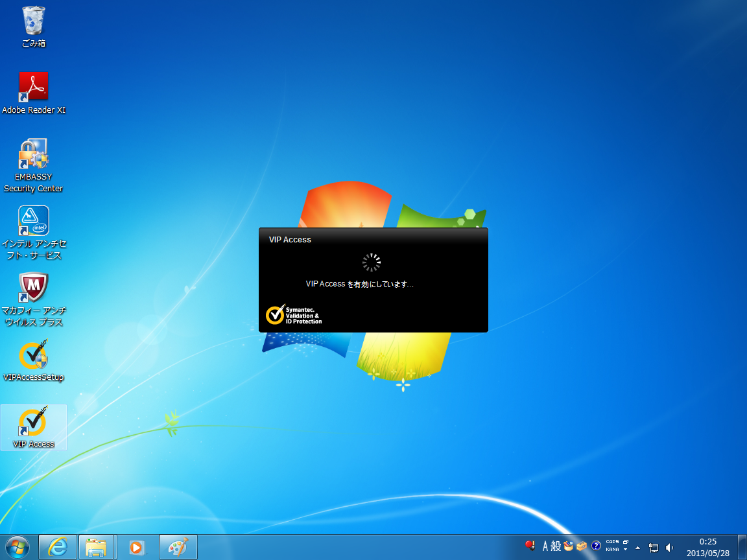
Task: Click the VIP Access desktop shortcut
Action: pyautogui.click(x=33, y=421)
